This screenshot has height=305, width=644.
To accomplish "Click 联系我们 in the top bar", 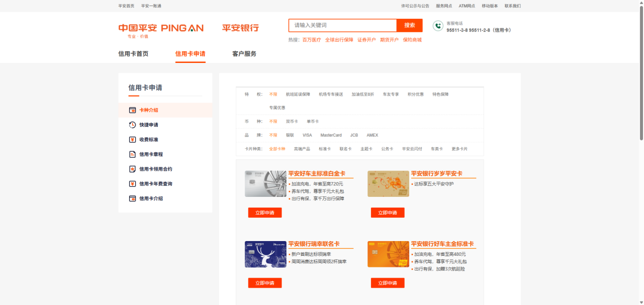I will coord(513,6).
